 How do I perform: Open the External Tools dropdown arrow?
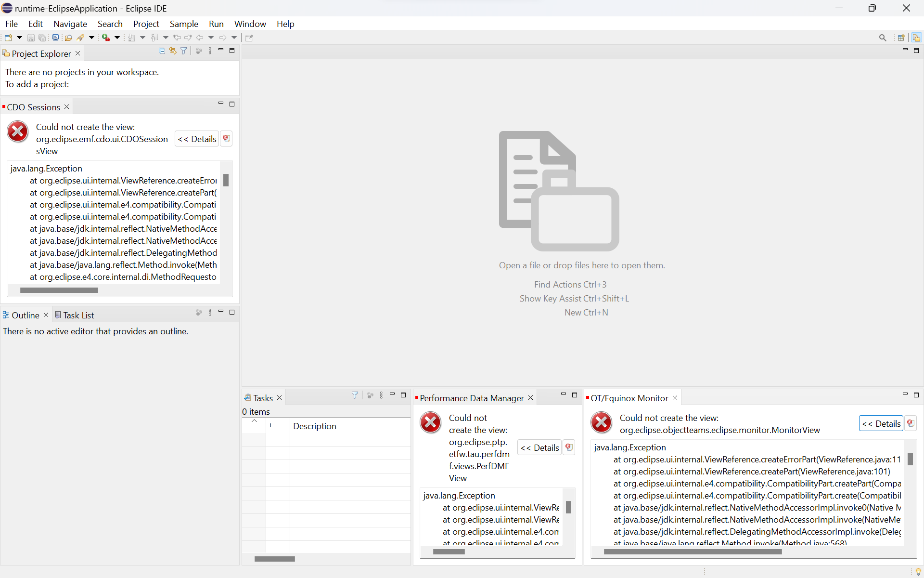(117, 38)
